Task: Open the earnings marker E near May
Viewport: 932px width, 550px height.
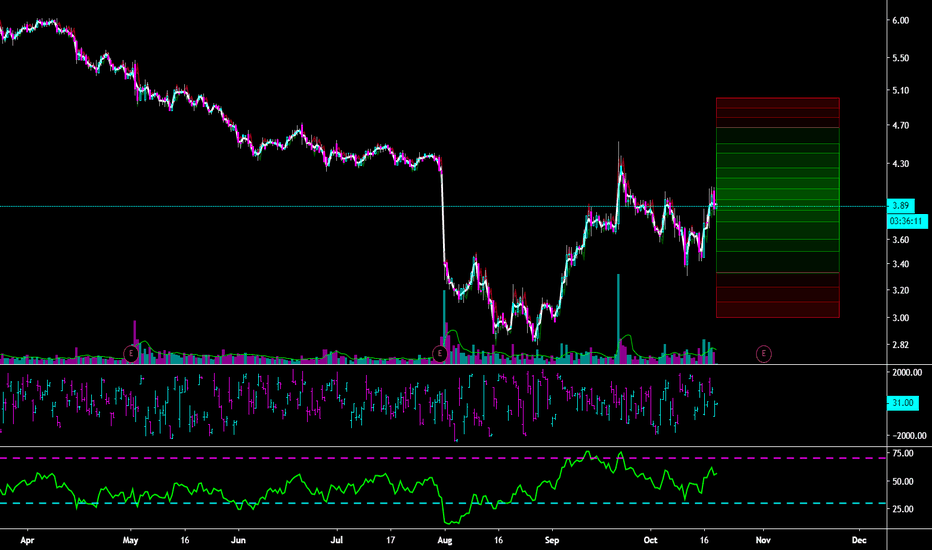Action: pyautogui.click(x=131, y=354)
